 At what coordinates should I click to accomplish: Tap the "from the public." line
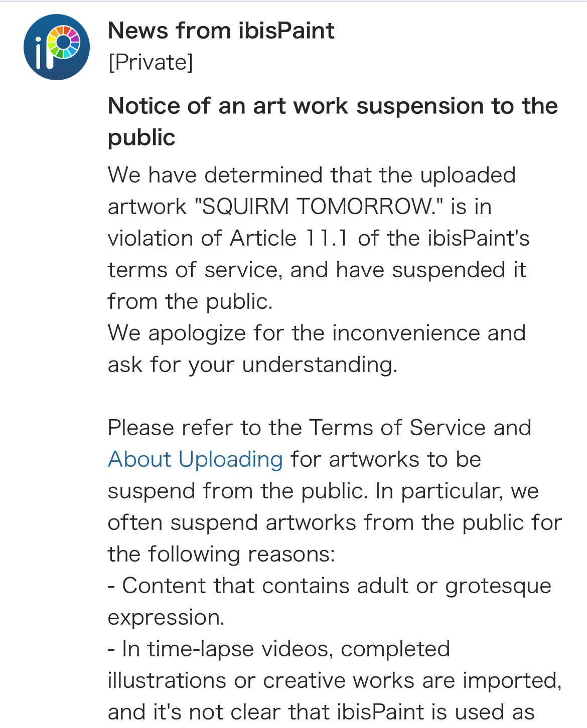[x=190, y=301]
